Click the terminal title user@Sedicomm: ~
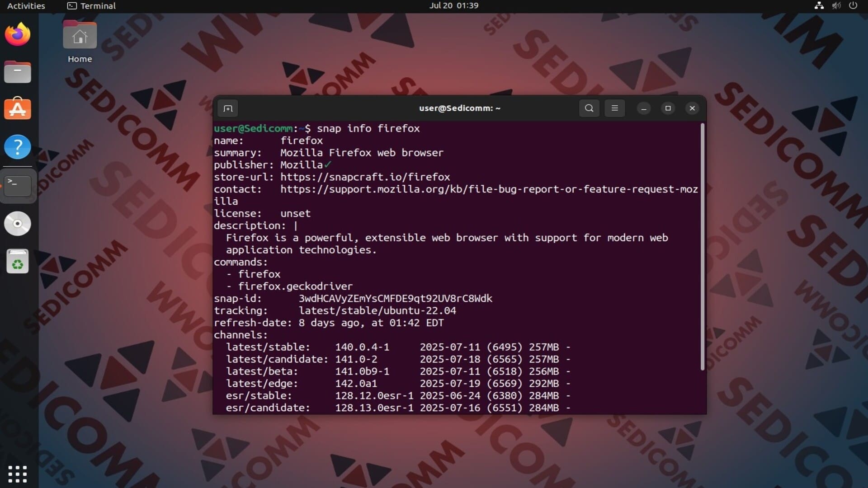This screenshot has height=488, width=868. pos(459,108)
